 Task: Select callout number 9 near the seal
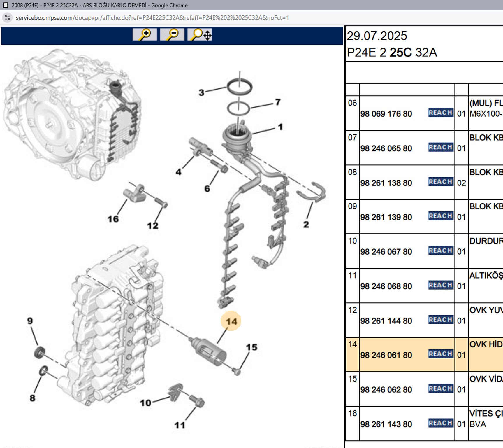30,321
